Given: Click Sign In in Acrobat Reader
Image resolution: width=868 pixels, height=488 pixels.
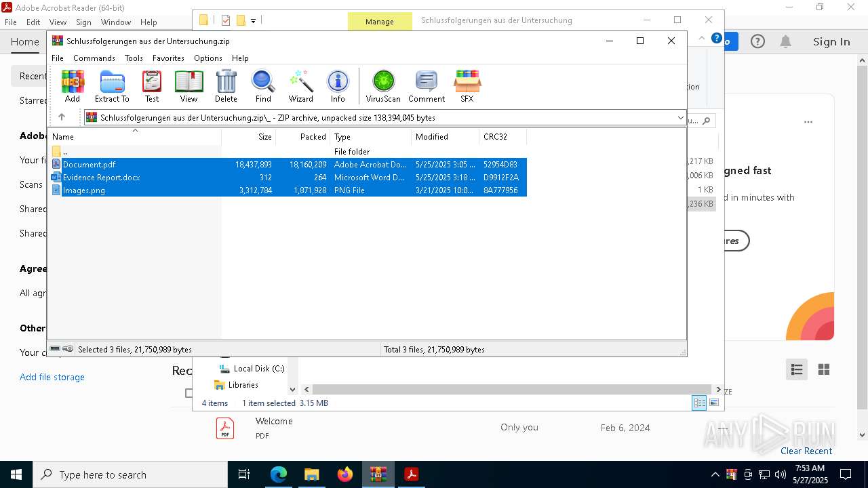Looking at the screenshot, I should point(831,41).
